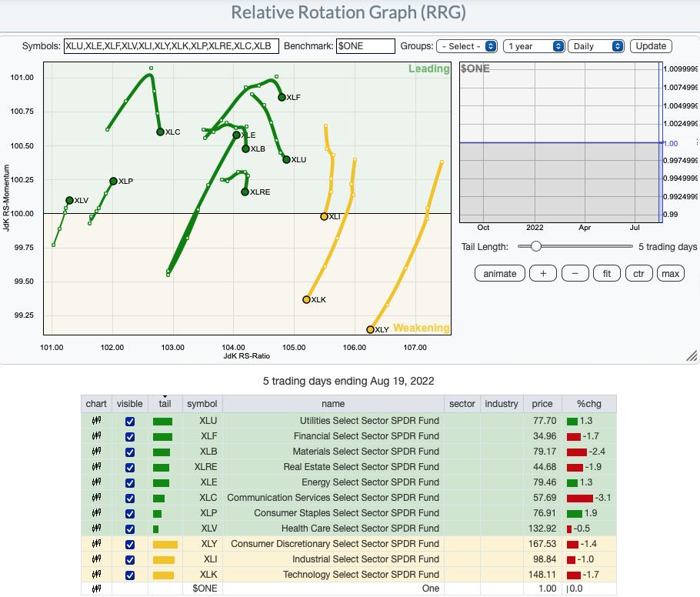The width and height of the screenshot is (700, 597).
Task: Toggle the XLRE visible checkbox
Action: (129, 467)
